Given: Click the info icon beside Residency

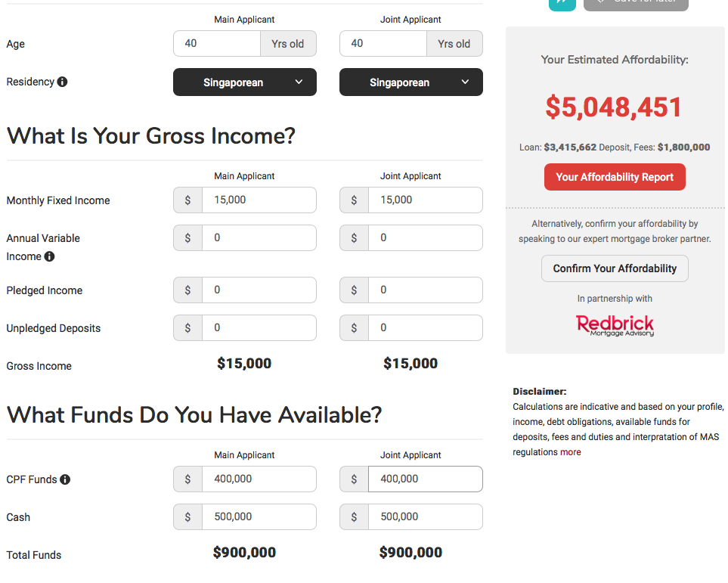Looking at the screenshot, I should click(62, 82).
